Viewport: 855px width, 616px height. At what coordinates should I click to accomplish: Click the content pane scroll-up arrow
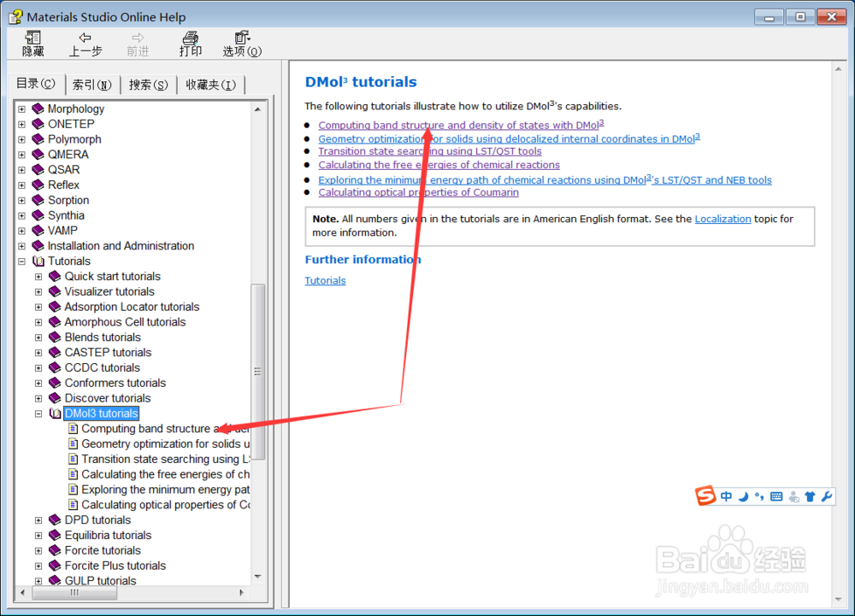[838, 69]
